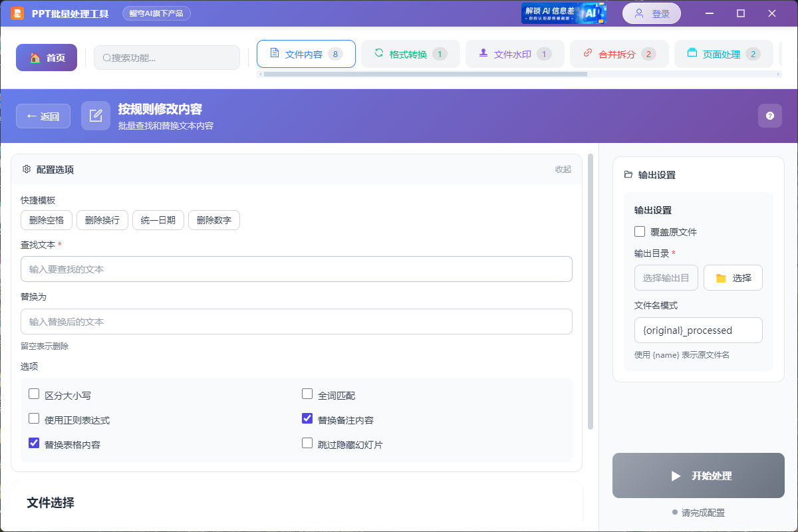Open the 页面处理 tab
The height and width of the screenshot is (532, 798).
click(x=724, y=53)
